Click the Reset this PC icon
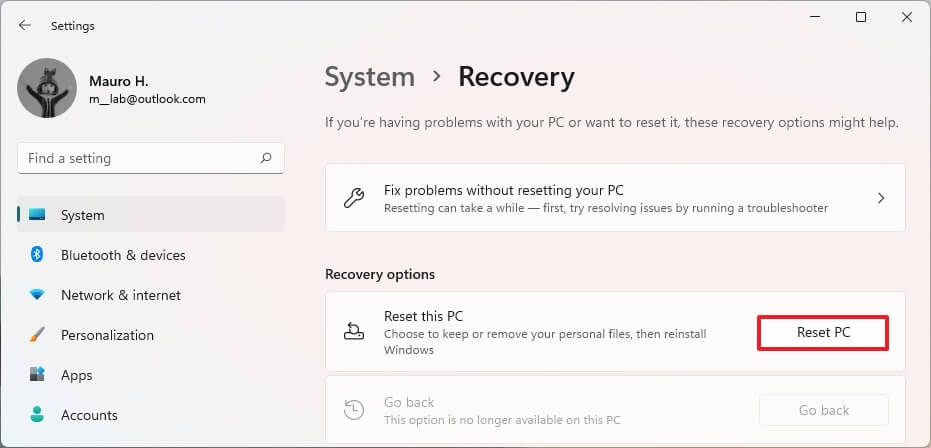Viewport: 931px width, 448px height. point(354,332)
